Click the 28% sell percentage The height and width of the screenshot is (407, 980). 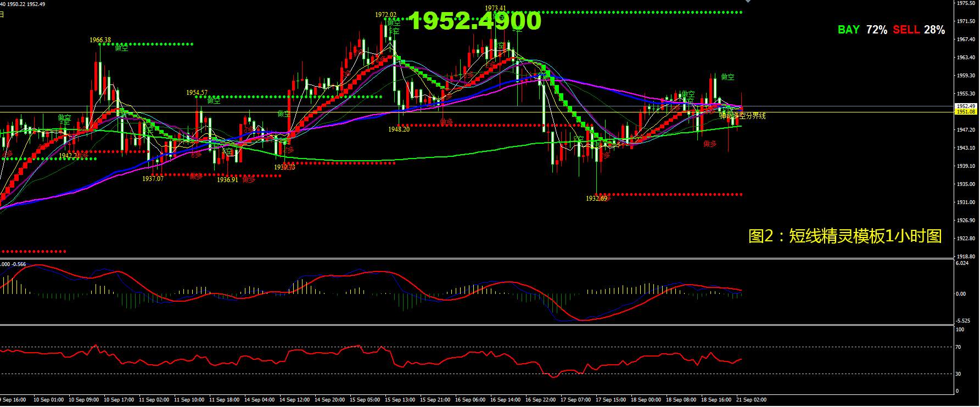click(x=934, y=30)
